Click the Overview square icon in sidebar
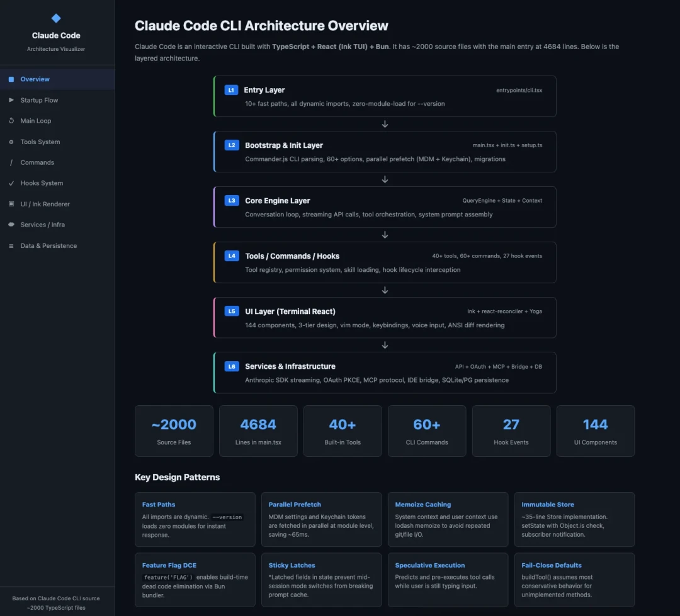Screen dimensions: 680x616 pos(11,79)
